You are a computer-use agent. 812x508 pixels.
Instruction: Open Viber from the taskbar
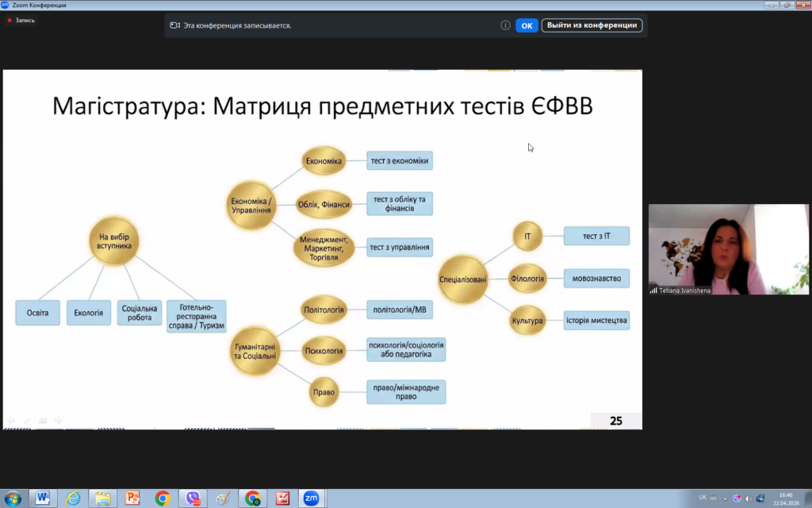click(x=193, y=498)
